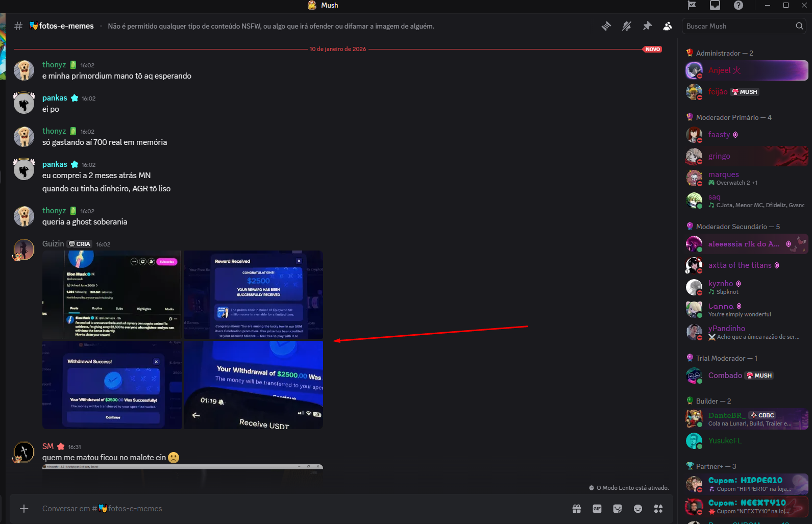Click the red role badge next to SM
Image resolution: width=812 pixels, height=524 pixels.
[x=61, y=446]
